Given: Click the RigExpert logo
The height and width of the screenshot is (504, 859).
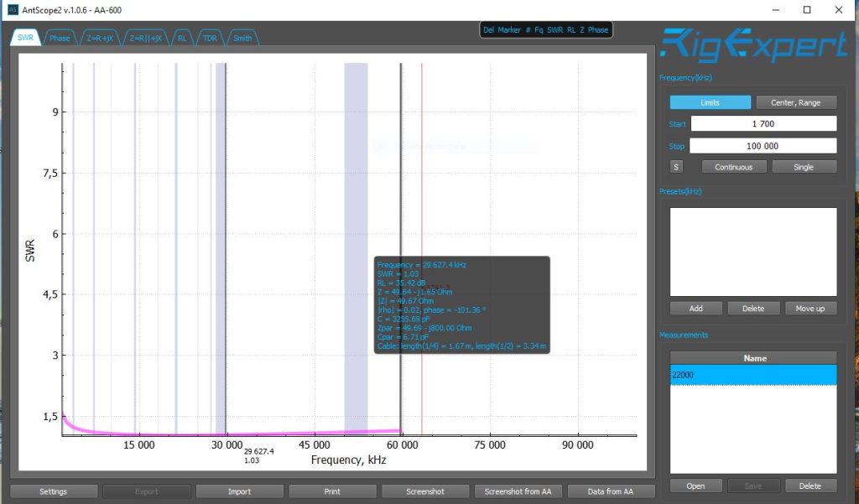Looking at the screenshot, I should [x=753, y=44].
